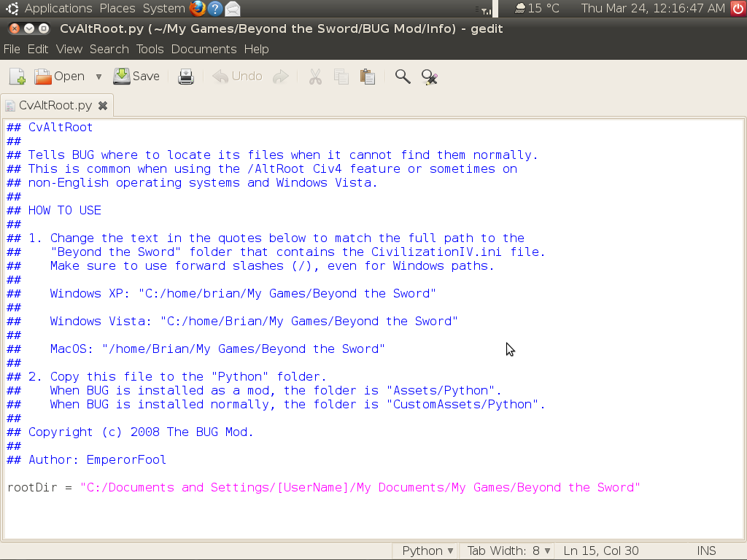747x560 pixels.
Task: Click the New document icon
Action: [x=18, y=77]
